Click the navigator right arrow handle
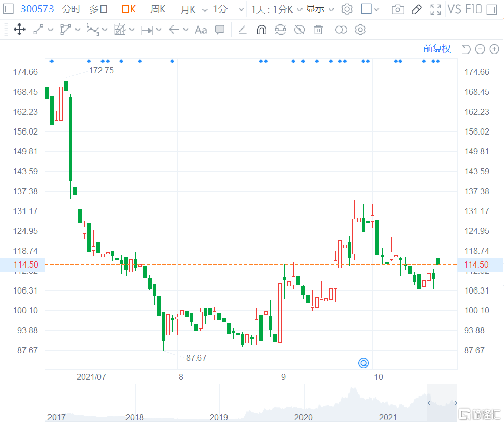Screen dimensions: 504x424 point(455,403)
